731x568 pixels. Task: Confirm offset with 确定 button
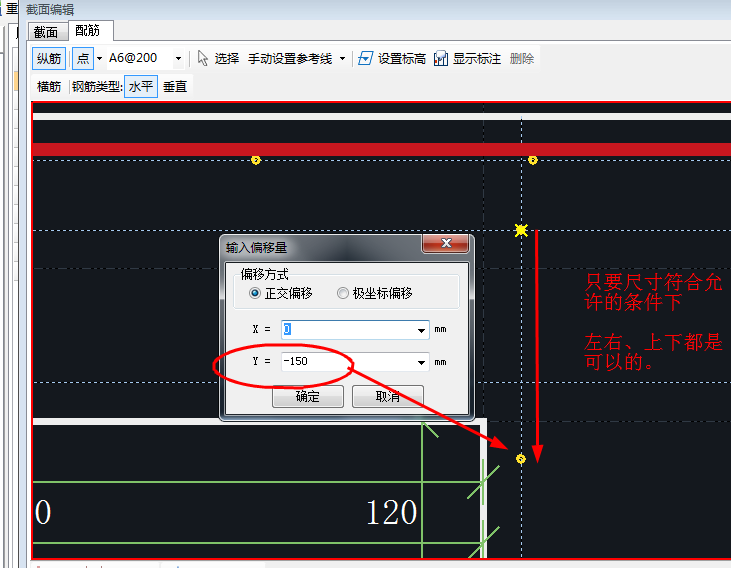(x=308, y=396)
